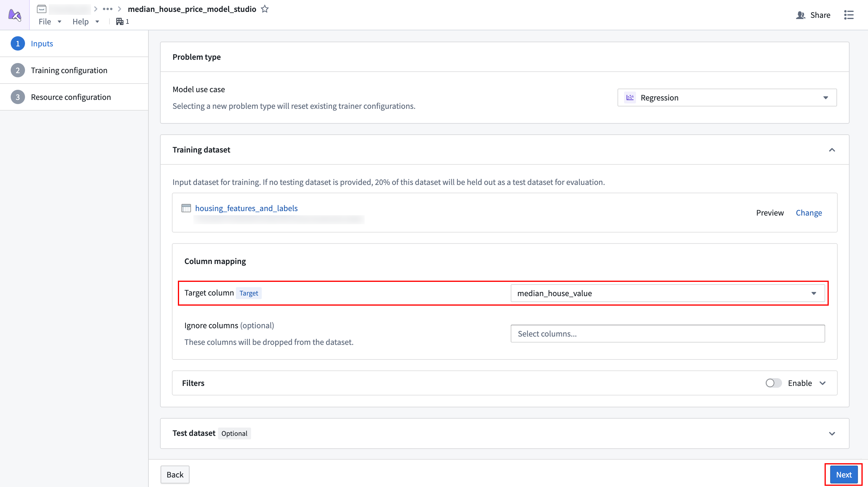The width and height of the screenshot is (868, 487).
Task: Click the project folder icon in breadcrumb
Action: (41, 9)
